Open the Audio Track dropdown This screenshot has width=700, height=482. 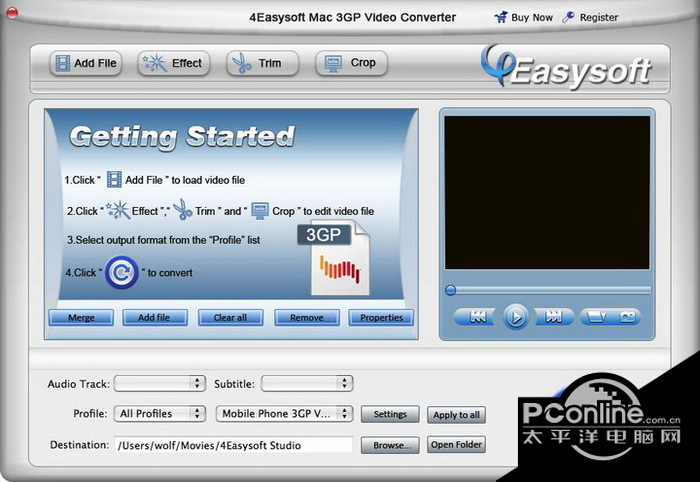[x=159, y=383]
